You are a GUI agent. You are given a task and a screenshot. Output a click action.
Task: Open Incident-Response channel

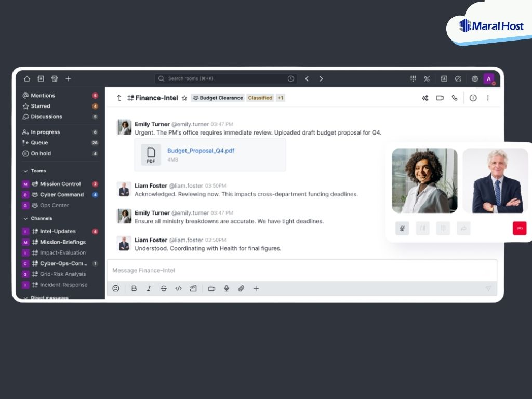tap(60, 285)
